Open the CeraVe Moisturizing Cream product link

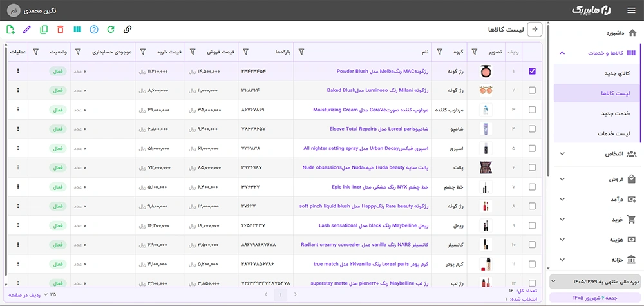(371, 110)
